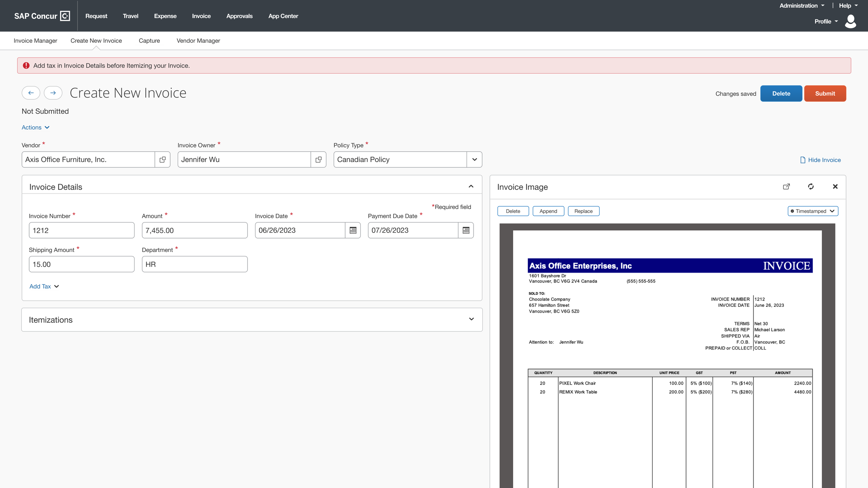
Task: Open the Approvals menu
Action: (239, 16)
